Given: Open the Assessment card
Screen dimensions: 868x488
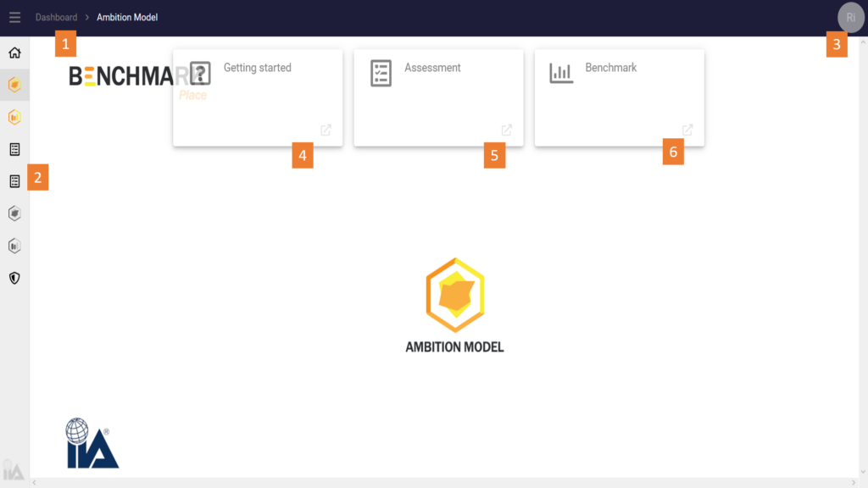Looking at the screenshot, I should click(x=438, y=98).
